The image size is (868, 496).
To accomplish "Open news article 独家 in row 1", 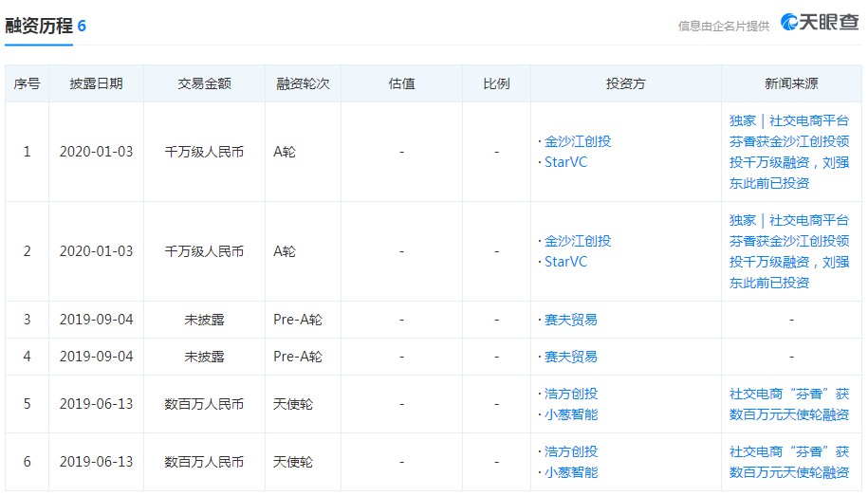I will 789,152.
